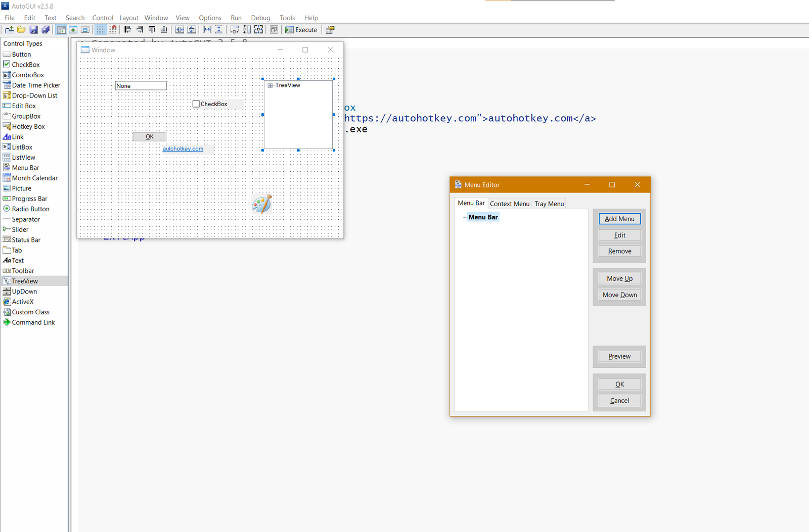Click the Execute toolbar button
The height and width of the screenshot is (532, 809).
[x=301, y=30]
